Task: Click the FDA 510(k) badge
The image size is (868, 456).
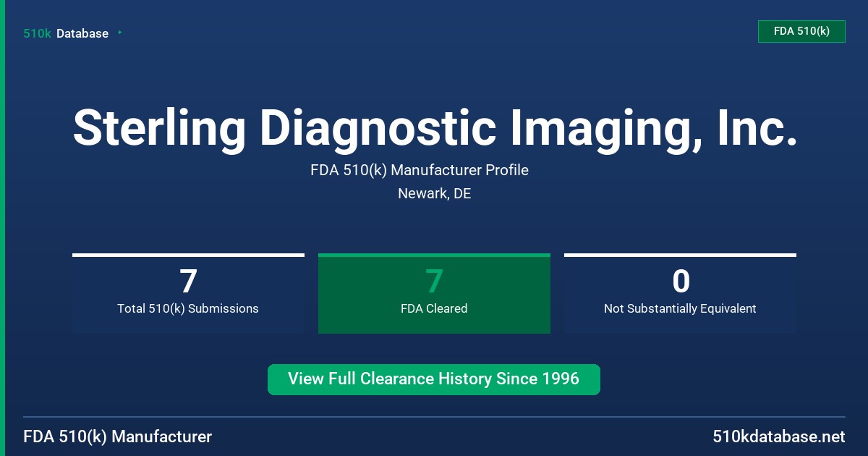Action: [x=801, y=31]
